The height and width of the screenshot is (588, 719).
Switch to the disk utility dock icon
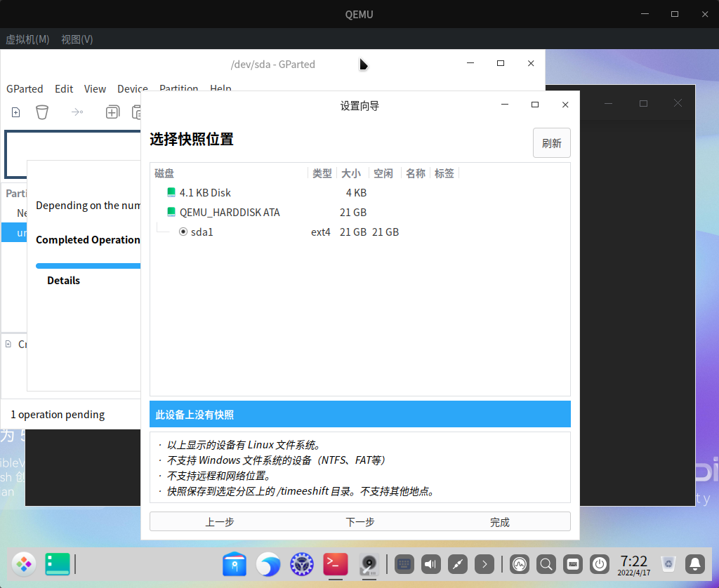[x=369, y=565]
